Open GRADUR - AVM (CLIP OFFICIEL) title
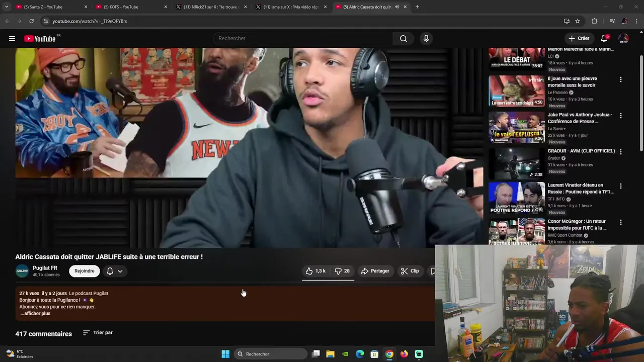Viewport: 644px width, 362px height. (581, 151)
